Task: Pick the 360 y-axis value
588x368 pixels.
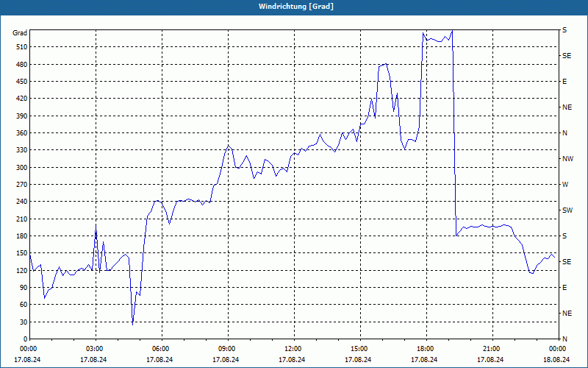Action: pos(21,133)
